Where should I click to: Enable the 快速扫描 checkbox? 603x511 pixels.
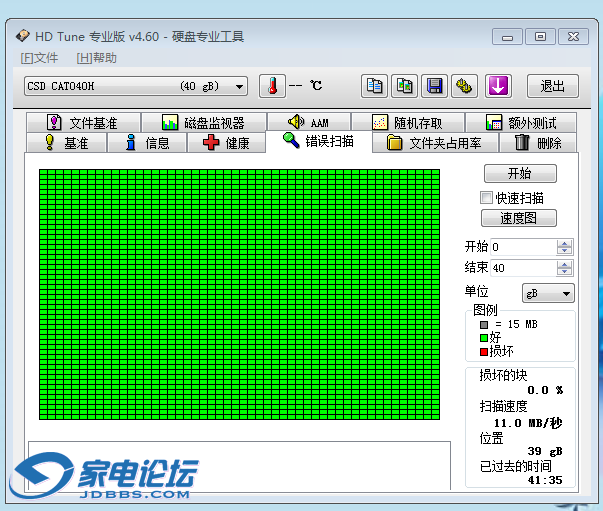tap(486, 198)
